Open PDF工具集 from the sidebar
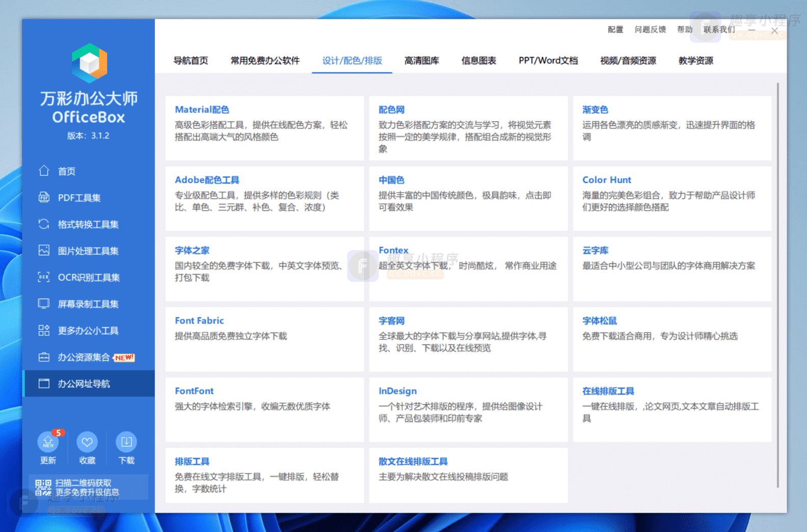The height and width of the screenshot is (532, 807). pos(89,197)
